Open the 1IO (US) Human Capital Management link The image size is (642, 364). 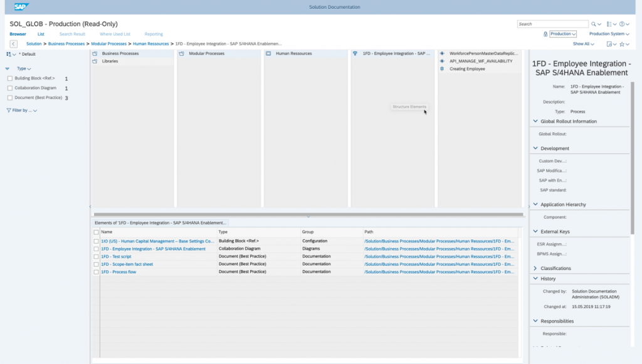pyautogui.click(x=157, y=241)
